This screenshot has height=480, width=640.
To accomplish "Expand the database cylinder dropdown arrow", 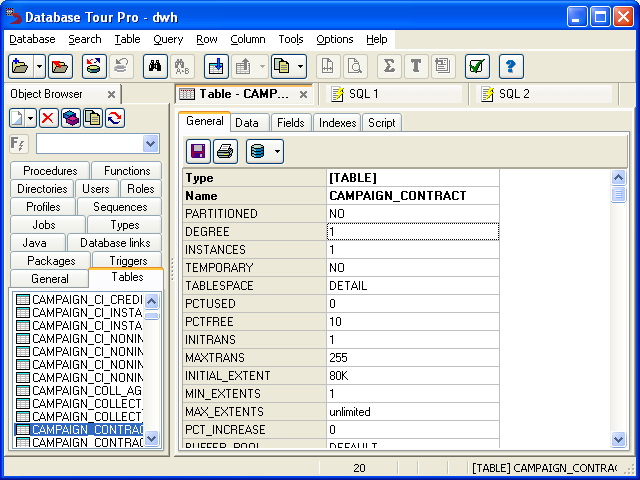I will coord(278,151).
